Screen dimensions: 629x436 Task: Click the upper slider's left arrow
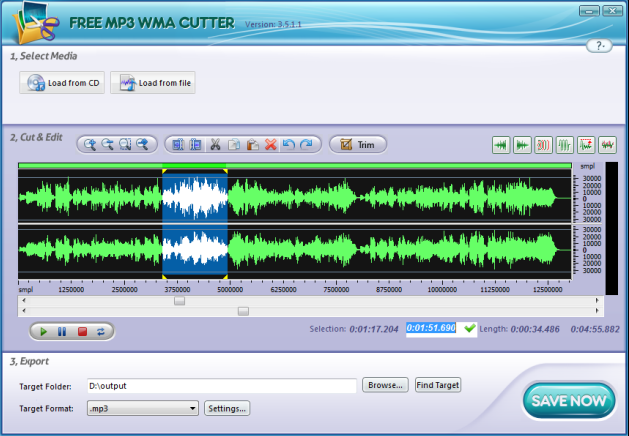click(24, 300)
